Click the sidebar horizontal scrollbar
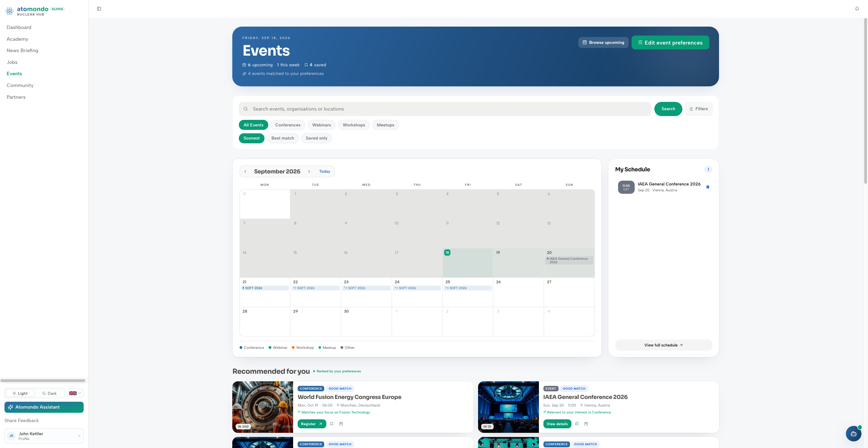The height and width of the screenshot is (448, 868). tap(43, 381)
